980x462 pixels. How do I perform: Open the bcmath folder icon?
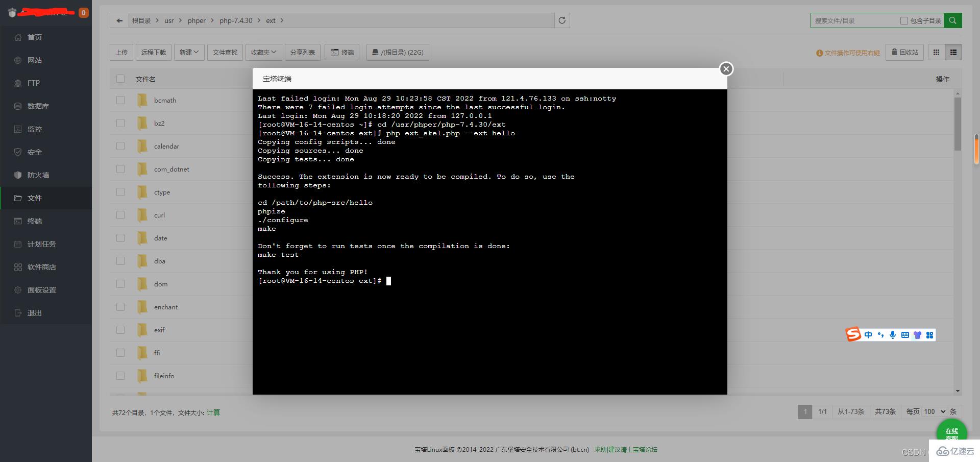pos(142,100)
